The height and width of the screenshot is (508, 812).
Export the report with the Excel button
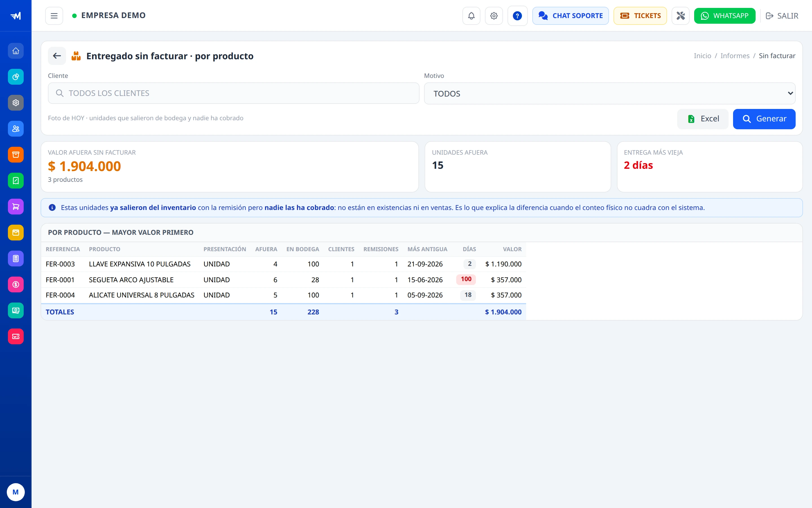pyautogui.click(x=703, y=119)
